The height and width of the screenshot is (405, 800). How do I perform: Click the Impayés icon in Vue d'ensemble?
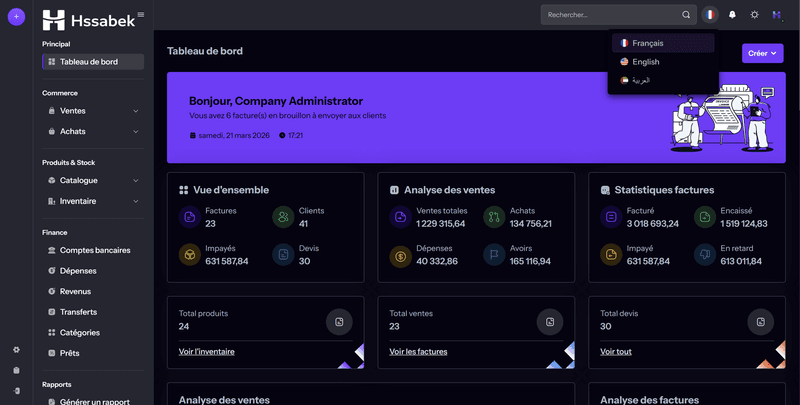point(189,256)
